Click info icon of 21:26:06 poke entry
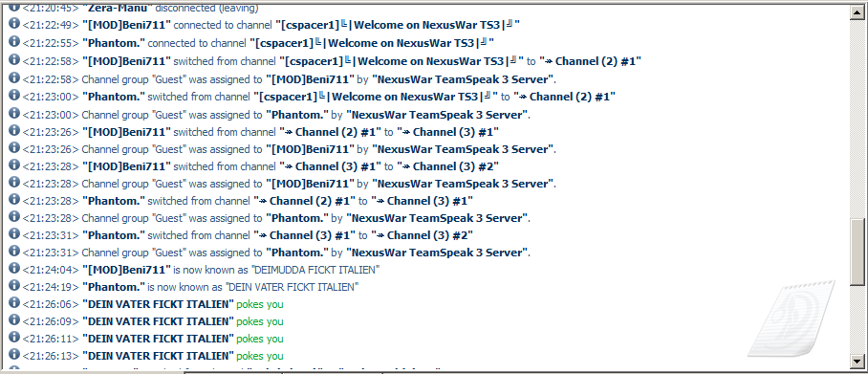This screenshot has height=374, width=868. point(14,303)
